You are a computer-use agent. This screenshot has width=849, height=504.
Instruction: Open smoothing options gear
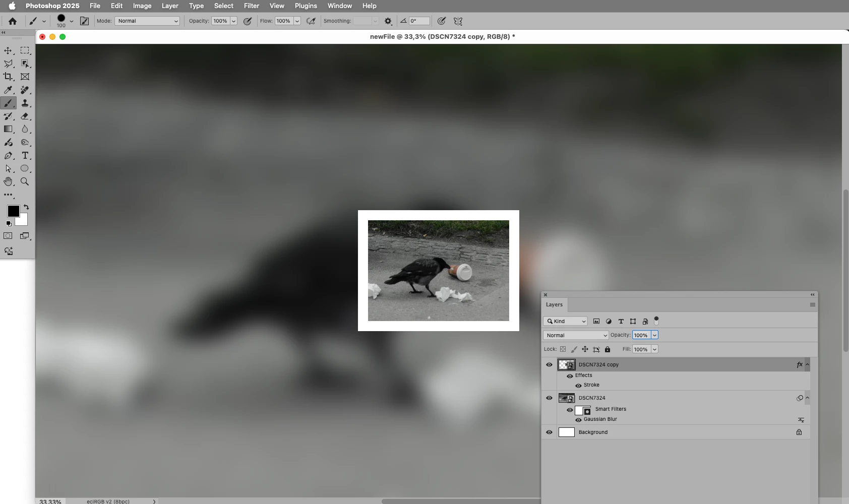[388, 21]
